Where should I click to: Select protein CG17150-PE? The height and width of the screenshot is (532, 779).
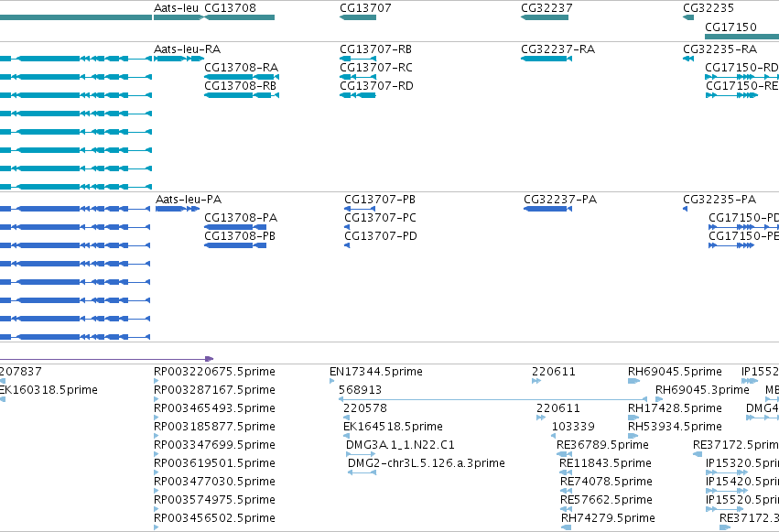[x=731, y=245]
